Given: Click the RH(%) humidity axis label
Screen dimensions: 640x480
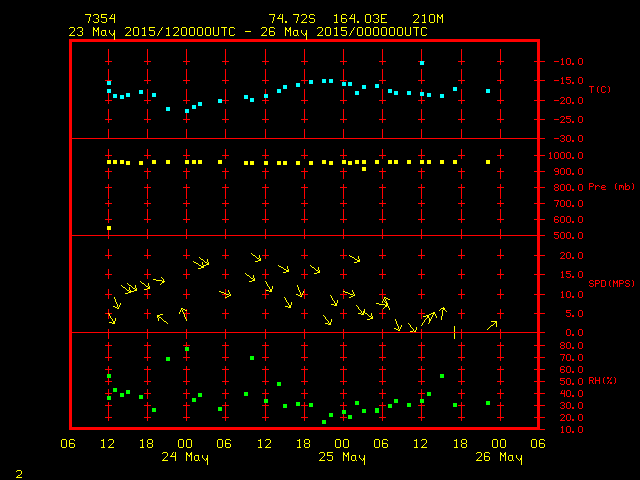Looking at the screenshot, I should [601, 381].
